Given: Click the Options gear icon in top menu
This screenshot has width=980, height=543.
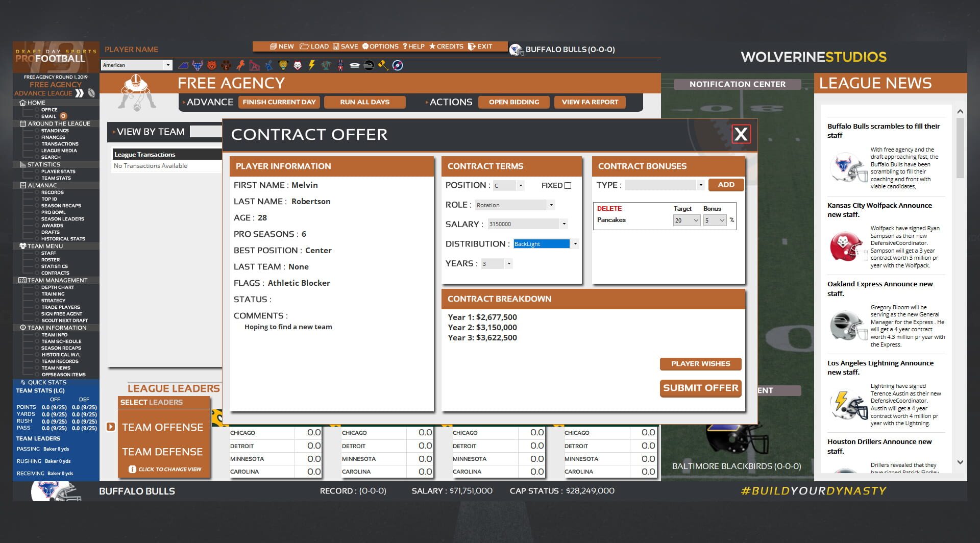Looking at the screenshot, I should click(366, 46).
